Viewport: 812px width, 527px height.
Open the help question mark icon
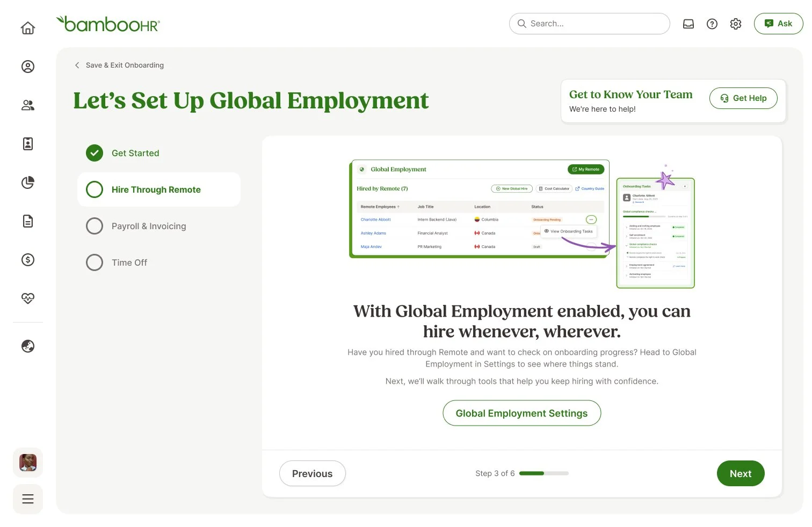[712, 24]
